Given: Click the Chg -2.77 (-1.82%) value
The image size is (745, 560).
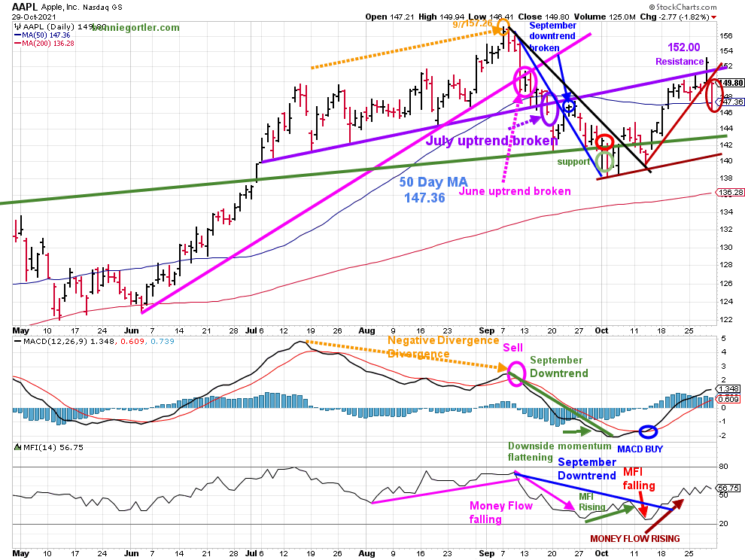Looking at the screenshot, I should [675, 17].
